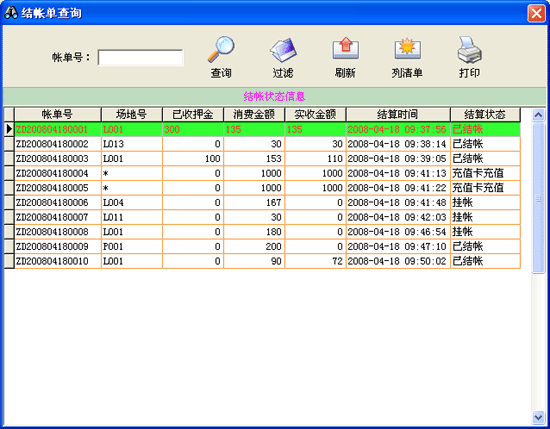The image size is (550, 429).
Task: Click the 挂帐 status for ZD200804180006
Action: point(462,202)
